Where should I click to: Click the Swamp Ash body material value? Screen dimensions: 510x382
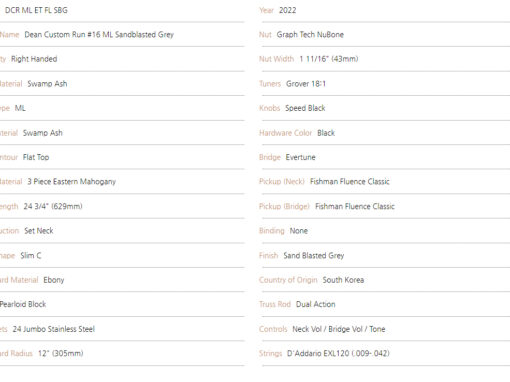pos(47,84)
